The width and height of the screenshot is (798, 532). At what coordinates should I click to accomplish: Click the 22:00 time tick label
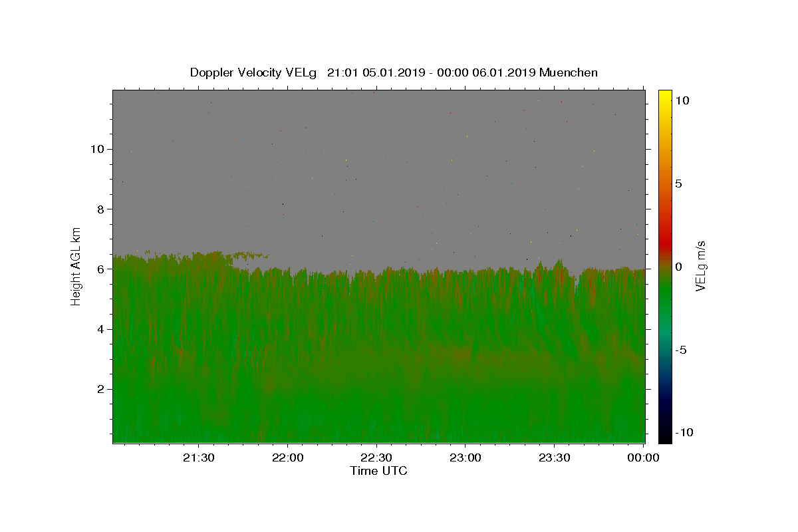point(288,458)
